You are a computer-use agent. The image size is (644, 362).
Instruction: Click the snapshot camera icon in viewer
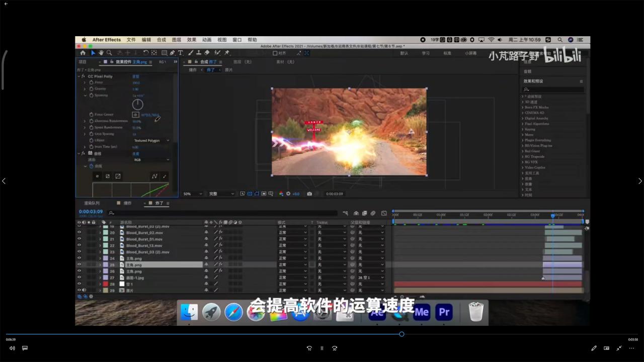pyautogui.click(x=309, y=194)
